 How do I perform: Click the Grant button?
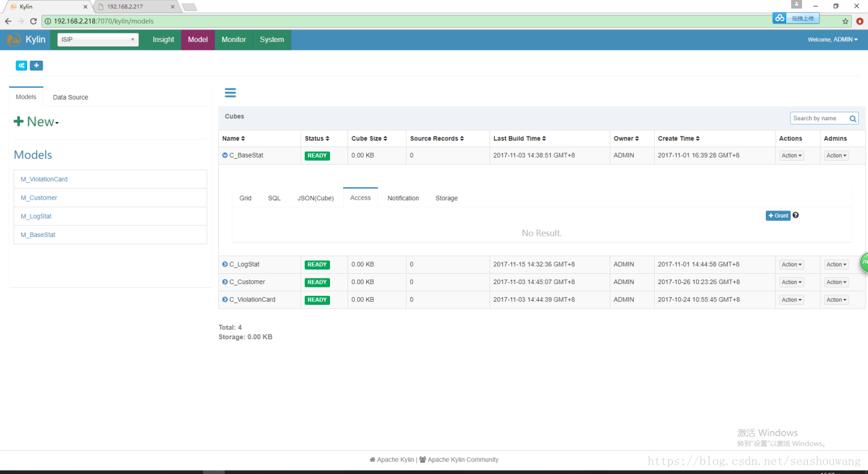pyautogui.click(x=778, y=216)
